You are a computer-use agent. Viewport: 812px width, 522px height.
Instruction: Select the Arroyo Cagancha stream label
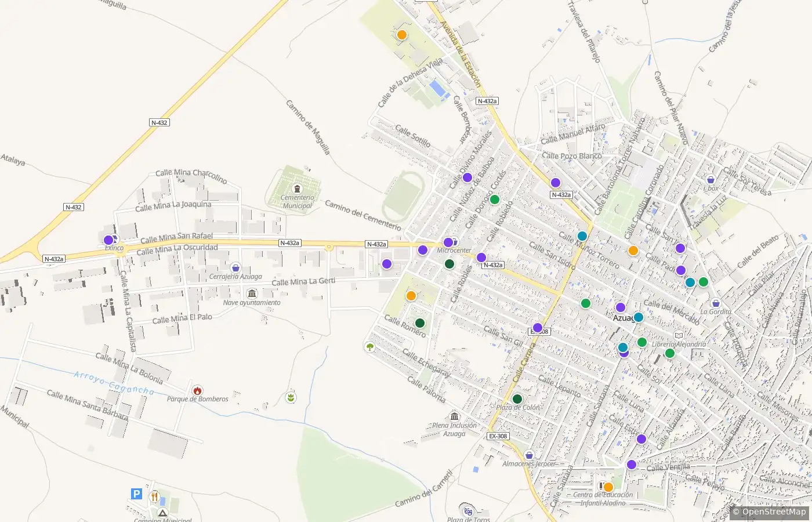(114, 383)
